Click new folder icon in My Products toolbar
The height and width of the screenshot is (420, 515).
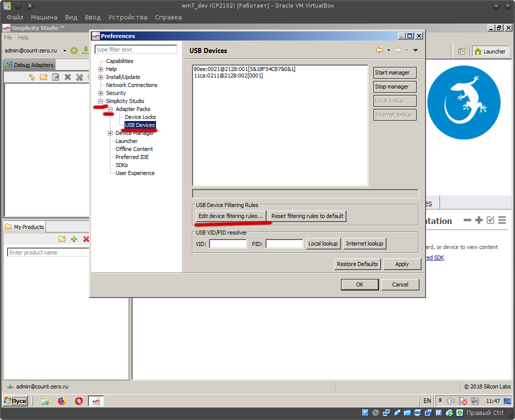[62, 239]
